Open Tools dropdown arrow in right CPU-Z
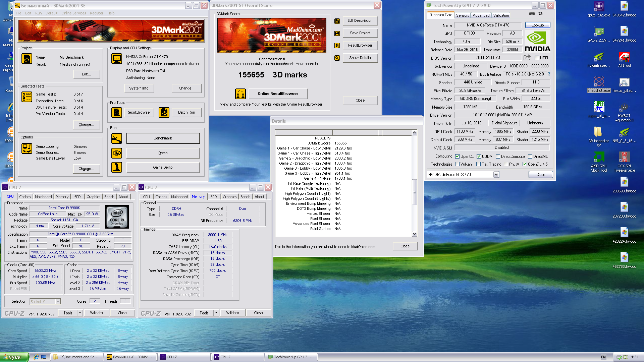This screenshot has height=362, width=644. (x=216, y=313)
